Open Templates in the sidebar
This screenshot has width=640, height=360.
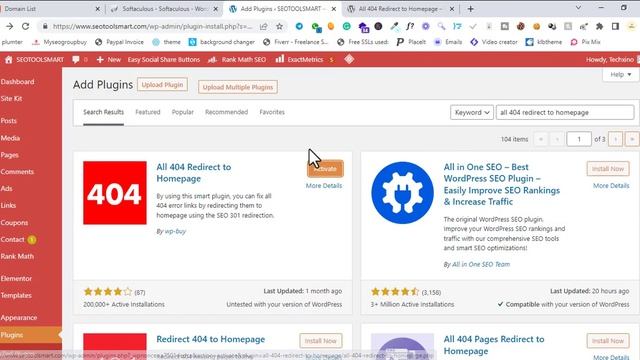[x=16, y=295]
